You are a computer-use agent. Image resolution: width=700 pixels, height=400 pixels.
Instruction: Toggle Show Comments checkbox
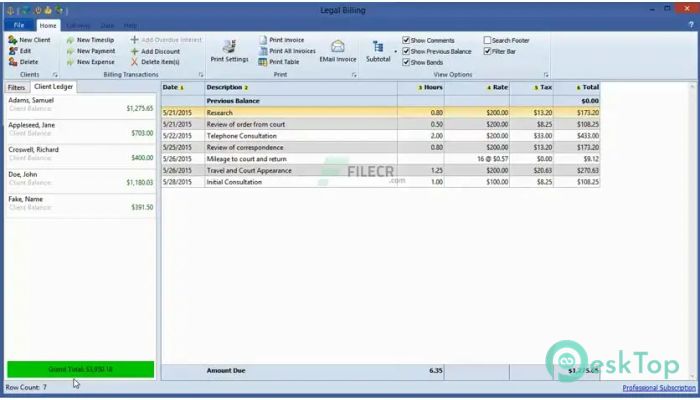(x=406, y=40)
